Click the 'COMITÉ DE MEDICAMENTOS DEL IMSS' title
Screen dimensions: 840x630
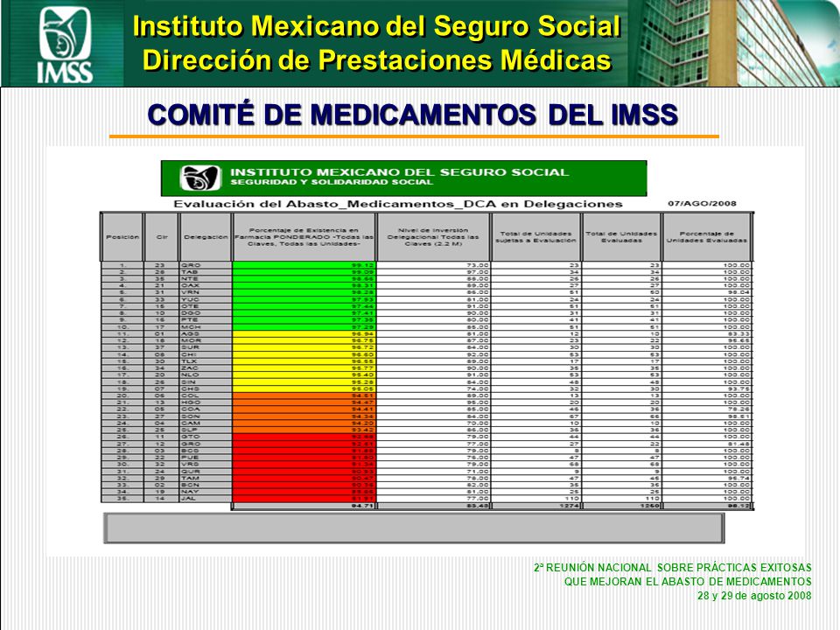click(x=413, y=115)
